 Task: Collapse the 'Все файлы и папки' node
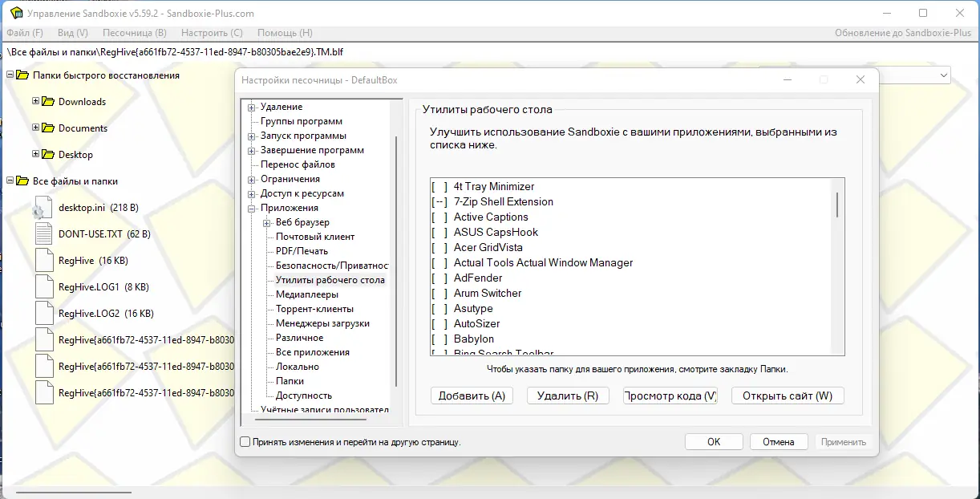tap(10, 181)
